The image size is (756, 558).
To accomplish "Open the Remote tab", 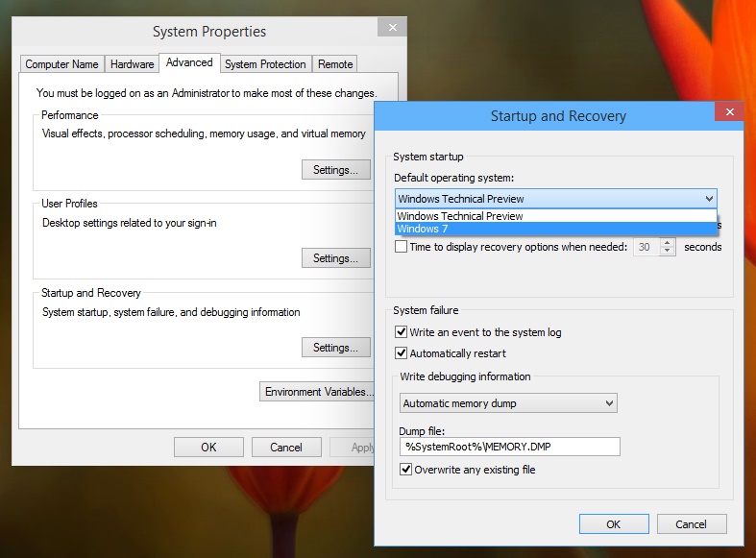I will point(335,64).
